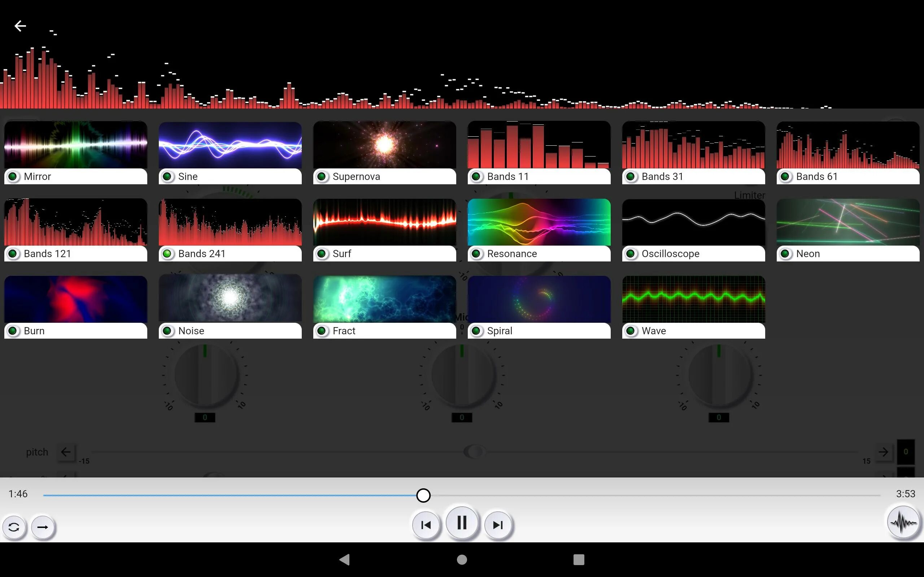The width and height of the screenshot is (924, 577).
Task: Choose the Supernova visualization thumbnail
Action: coord(384,145)
